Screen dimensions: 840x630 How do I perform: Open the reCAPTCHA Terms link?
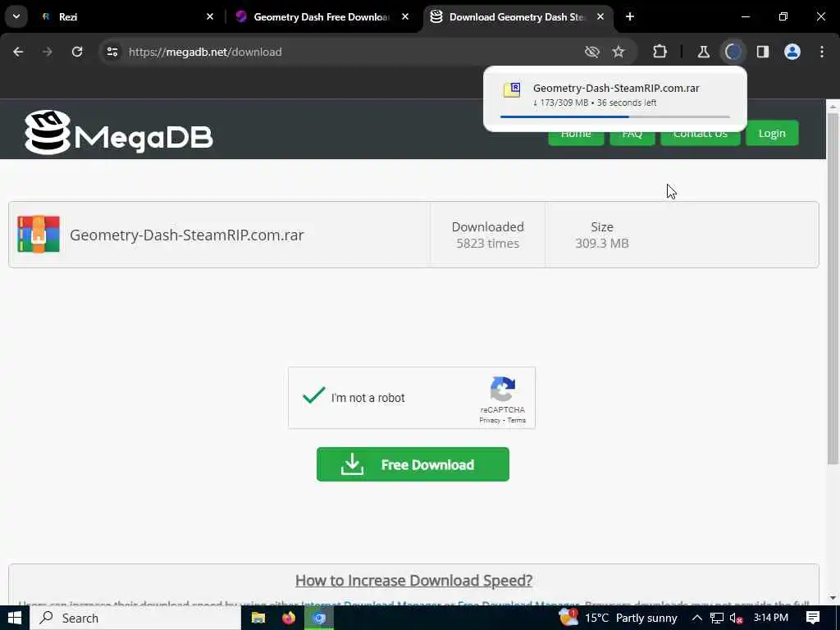517,421
